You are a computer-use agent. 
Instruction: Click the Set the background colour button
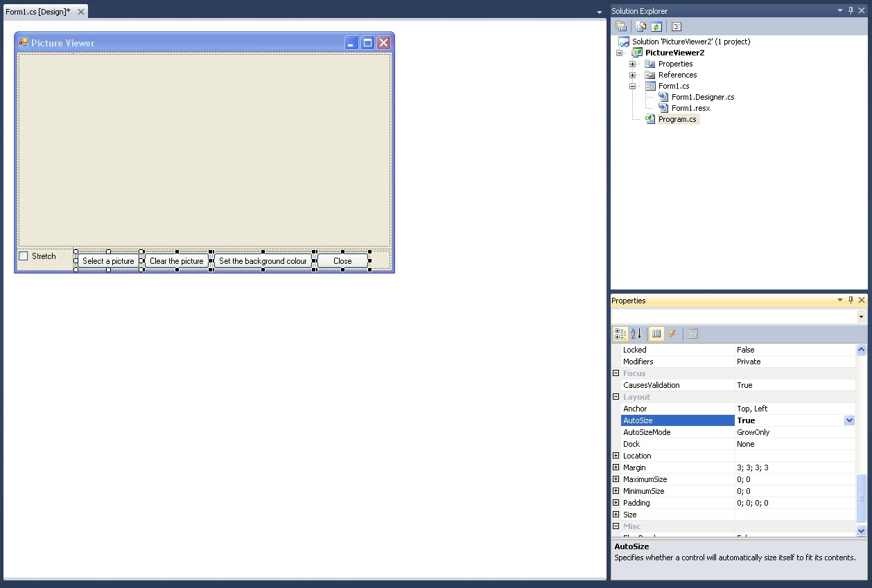coord(263,261)
